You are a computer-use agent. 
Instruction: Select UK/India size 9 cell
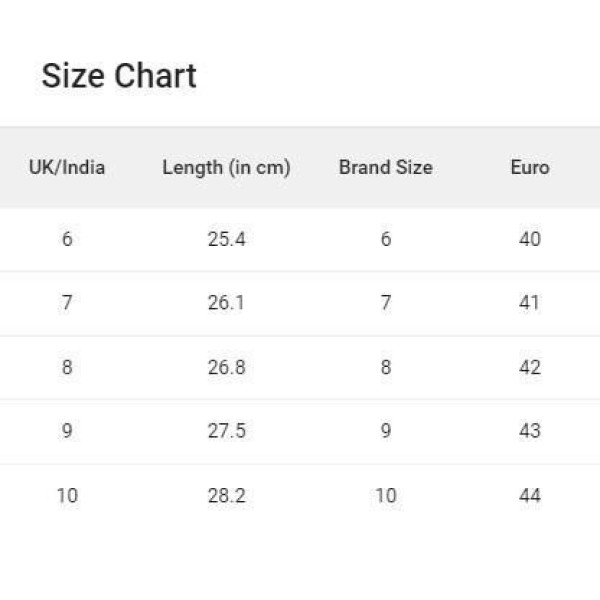67,431
